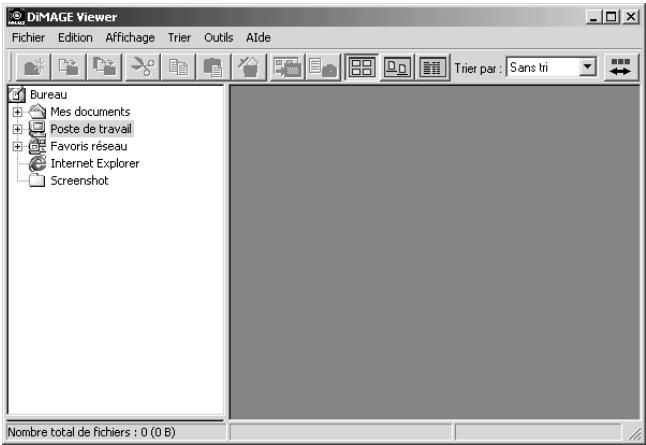Maximize the DiMAGE Viewer window
Viewport: 646px width, 445px height.
point(611,17)
